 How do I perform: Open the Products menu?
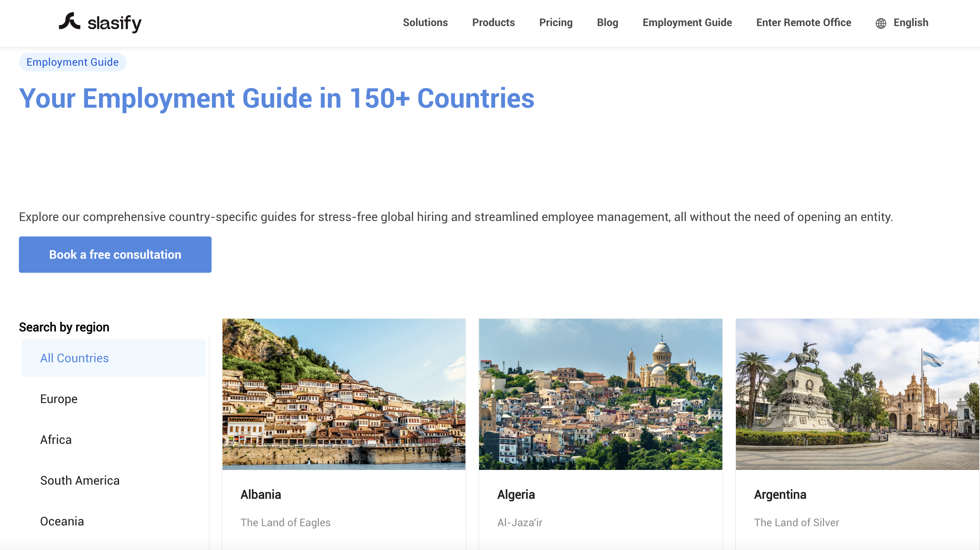coord(493,23)
